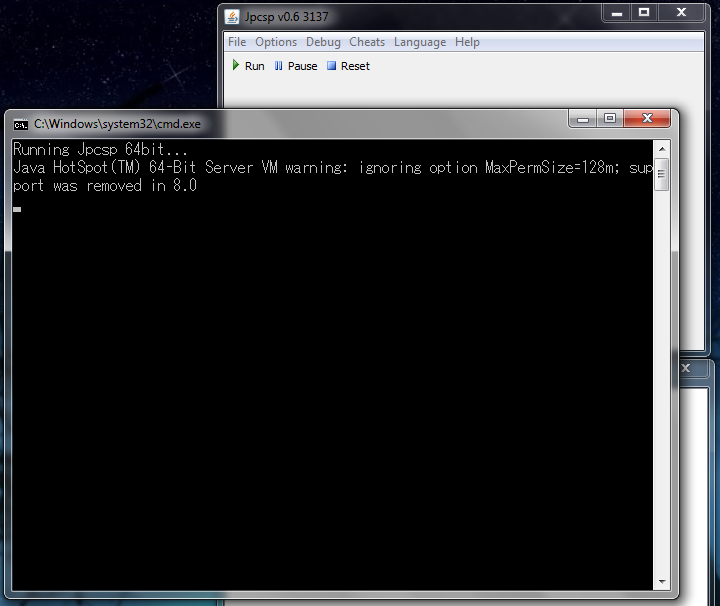Close the Jpcsp window

tap(681, 13)
